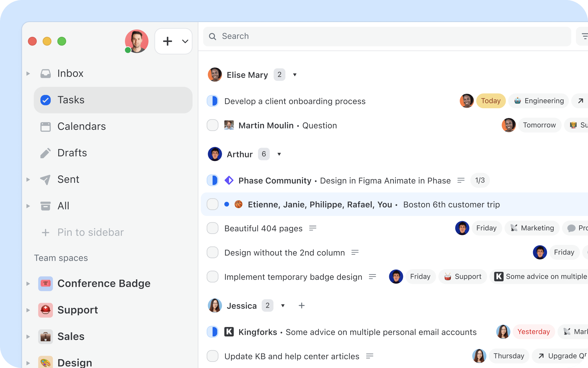Expand the All folder tree arrow
The image size is (588, 368).
tap(28, 206)
